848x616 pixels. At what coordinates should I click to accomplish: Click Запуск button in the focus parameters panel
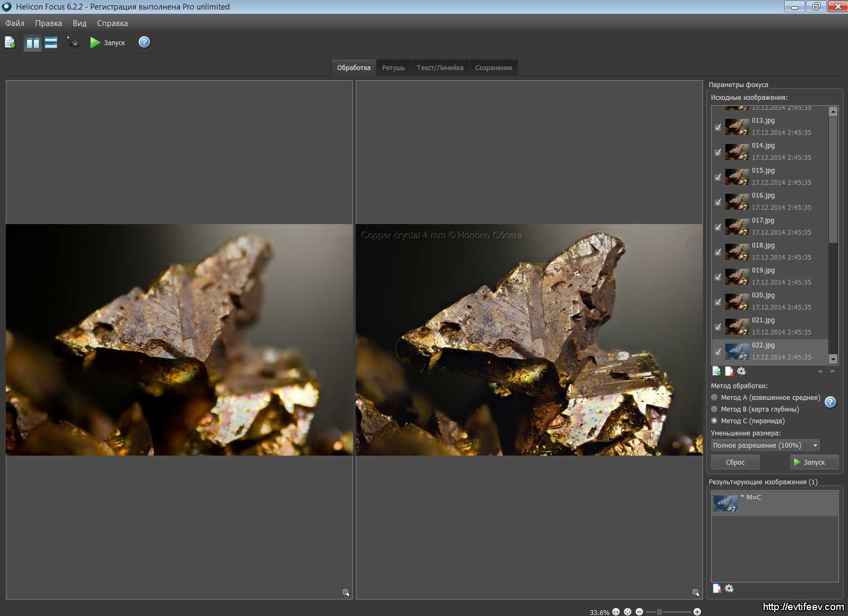815,462
